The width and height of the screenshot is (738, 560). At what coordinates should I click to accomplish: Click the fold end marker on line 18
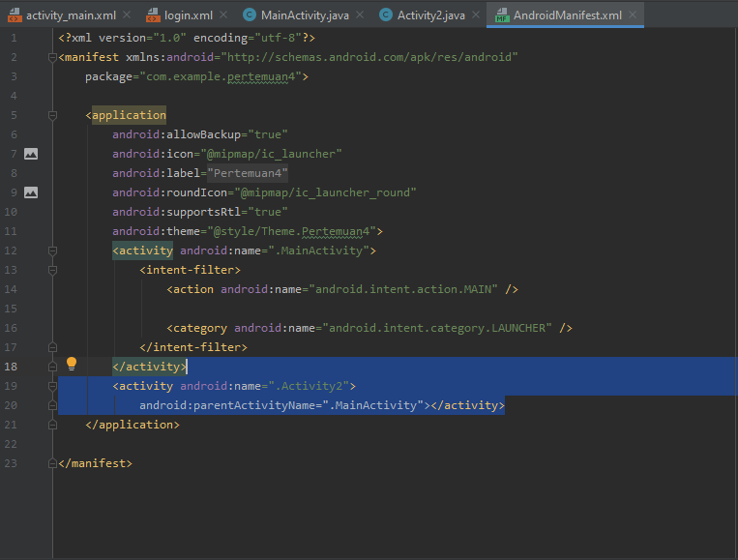[x=52, y=367]
